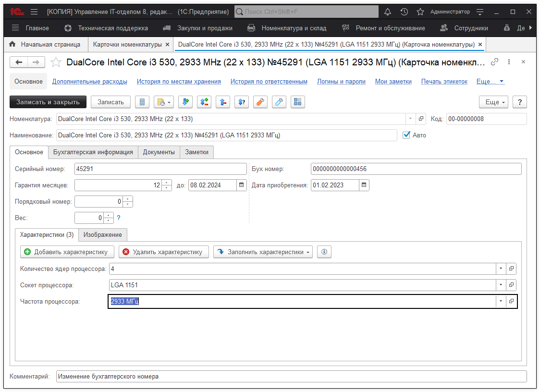540x392 pixels.
Task: Expand the Сокет процессора dropdown list
Action: pyautogui.click(x=501, y=285)
